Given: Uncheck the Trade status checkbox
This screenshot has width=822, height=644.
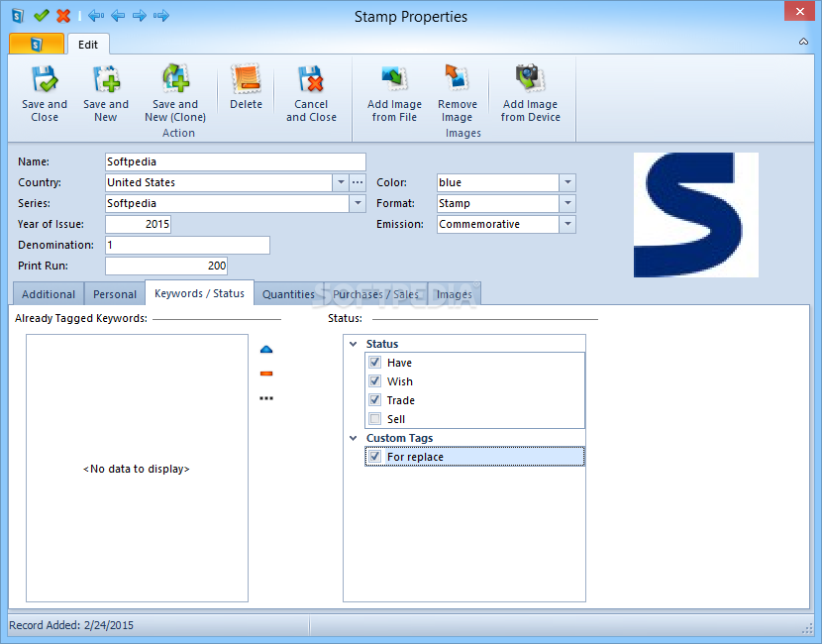Looking at the screenshot, I should pos(374,400).
